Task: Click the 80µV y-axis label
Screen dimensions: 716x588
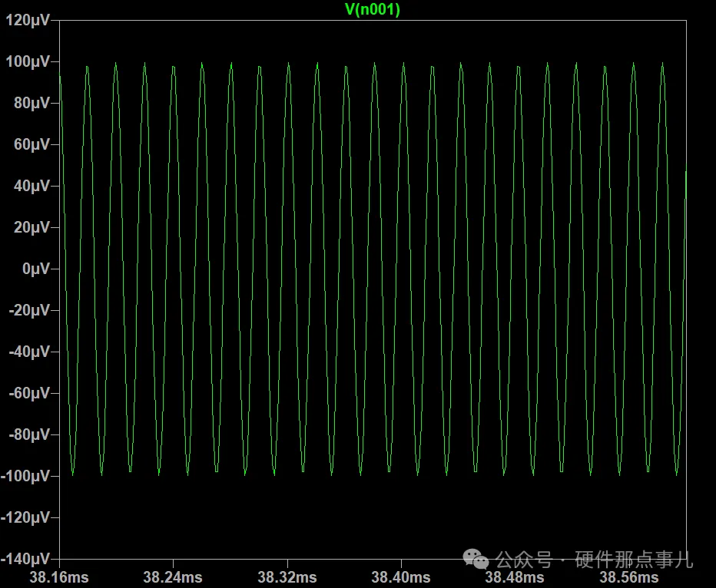Action: [31, 104]
